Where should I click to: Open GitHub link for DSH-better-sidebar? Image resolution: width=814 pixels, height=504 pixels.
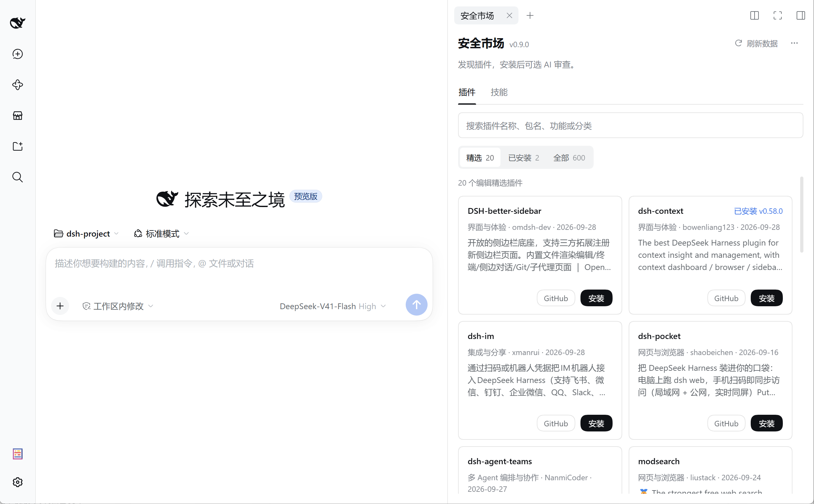555,298
